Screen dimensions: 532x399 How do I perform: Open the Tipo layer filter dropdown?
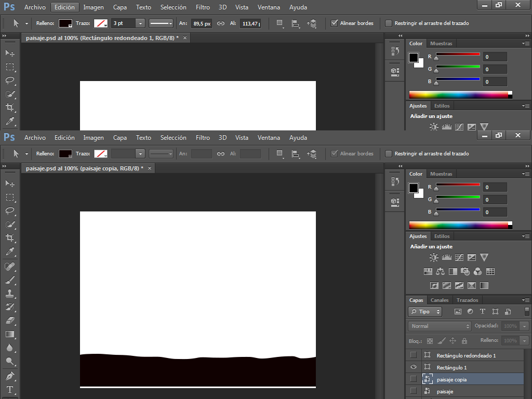pyautogui.click(x=425, y=312)
